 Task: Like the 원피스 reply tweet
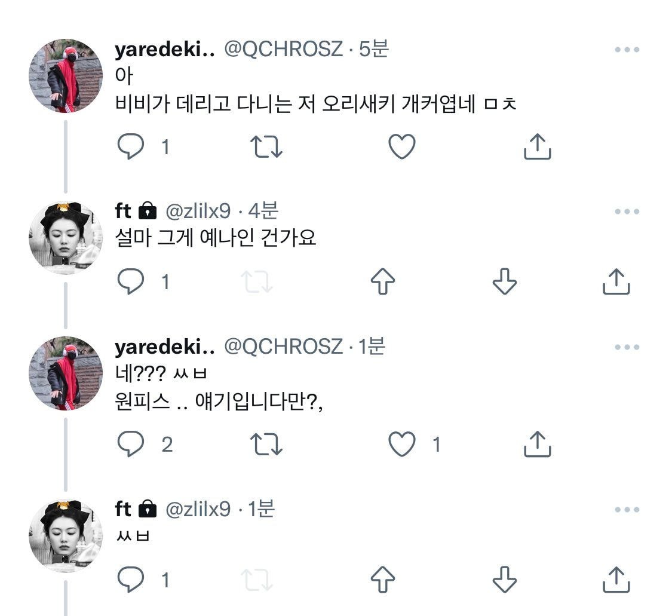tap(401, 444)
